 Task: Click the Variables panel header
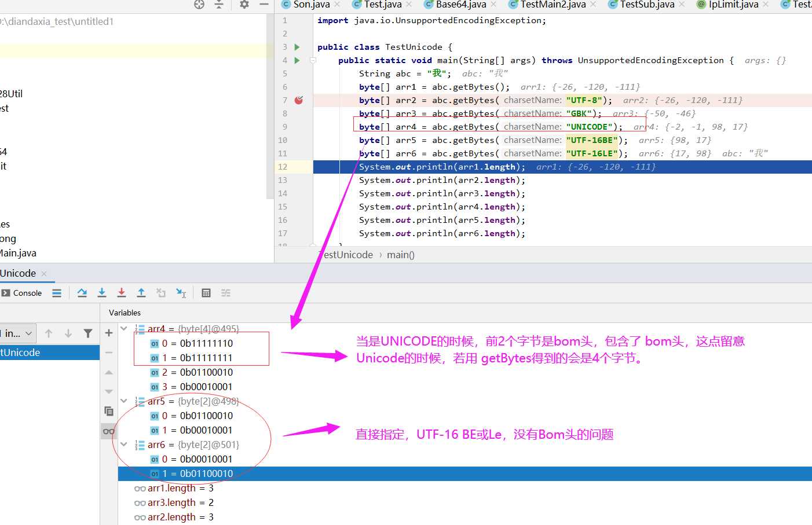point(125,313)
